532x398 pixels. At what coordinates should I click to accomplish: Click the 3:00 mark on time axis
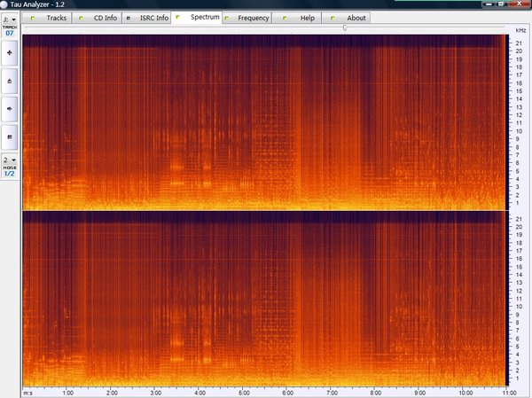(x=156, y=393)
